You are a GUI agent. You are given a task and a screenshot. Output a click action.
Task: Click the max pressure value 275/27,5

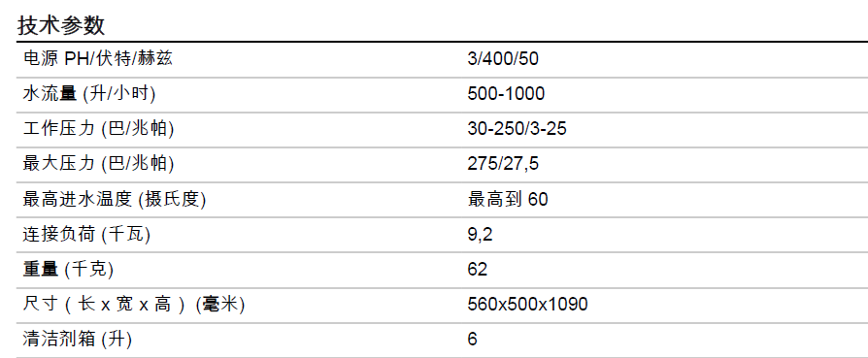(x=503, y=164)
